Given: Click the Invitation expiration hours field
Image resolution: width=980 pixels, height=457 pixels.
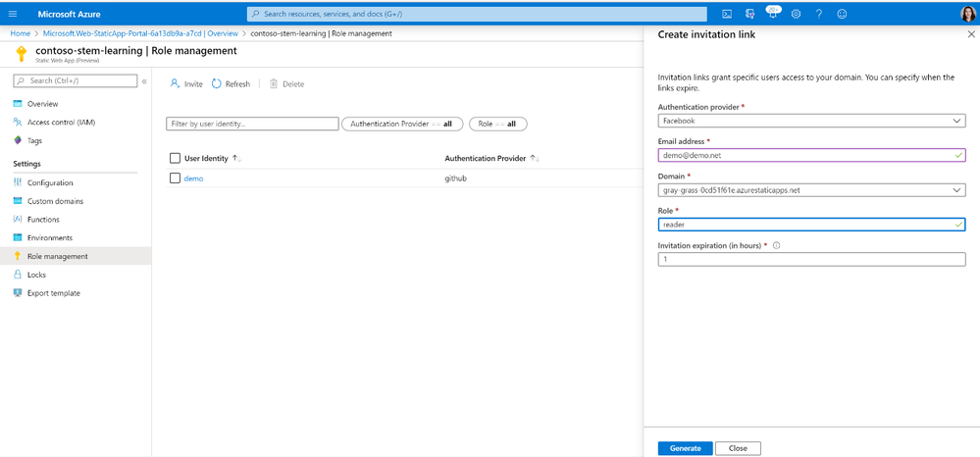Looking at the screenshot, I should coord(811,259).
